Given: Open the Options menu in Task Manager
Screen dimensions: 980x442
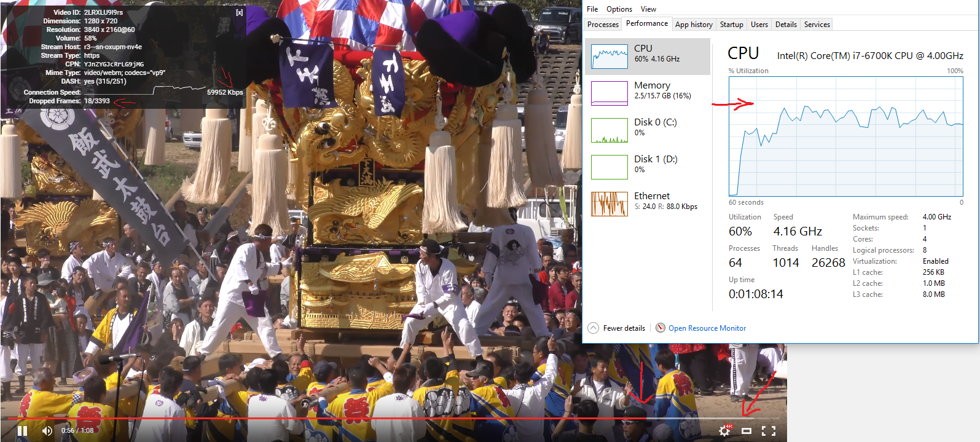Looking at the screenshot, I should coord(619,9).
